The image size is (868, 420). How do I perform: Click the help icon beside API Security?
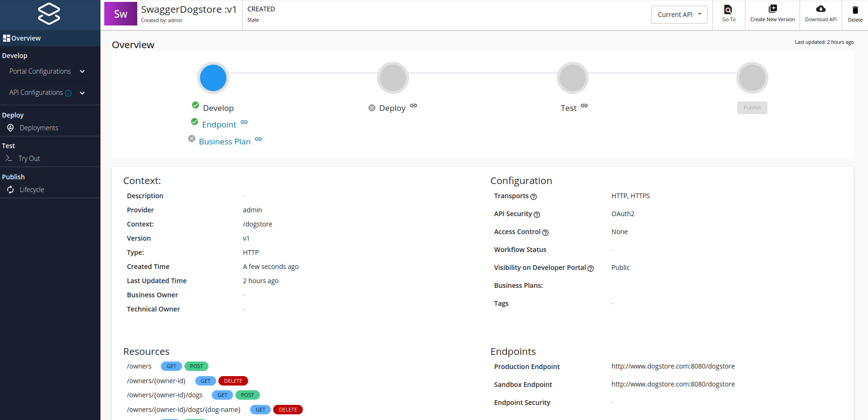click(x=536, y=214)
